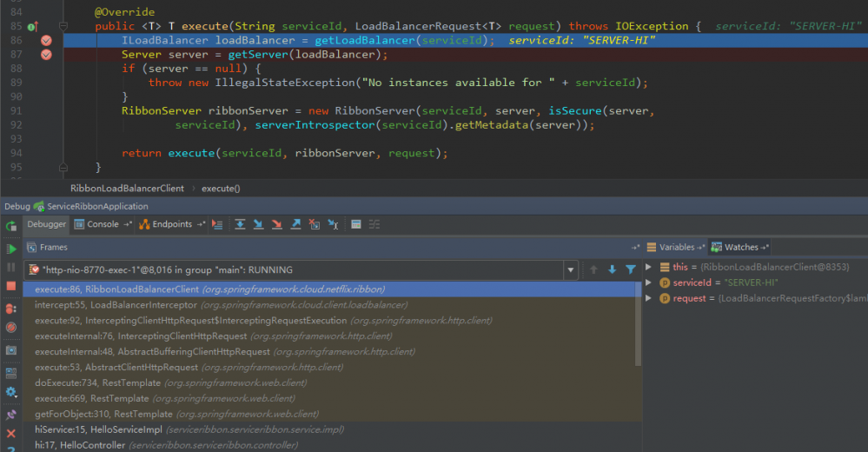Expand the 'request' variable node
This screenshot has width=868, height=452.
tap(649, 299)
